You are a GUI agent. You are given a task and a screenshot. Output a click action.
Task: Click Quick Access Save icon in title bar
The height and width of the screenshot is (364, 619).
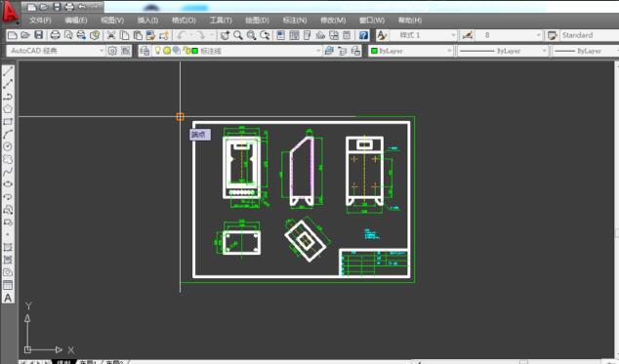pyautogui.click(x=57, y=7)
